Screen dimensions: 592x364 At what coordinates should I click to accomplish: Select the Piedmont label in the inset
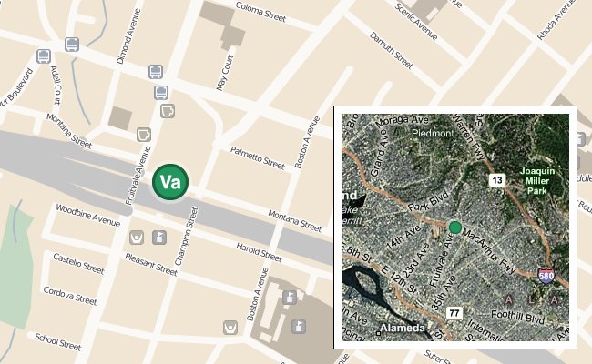[433, 133]
